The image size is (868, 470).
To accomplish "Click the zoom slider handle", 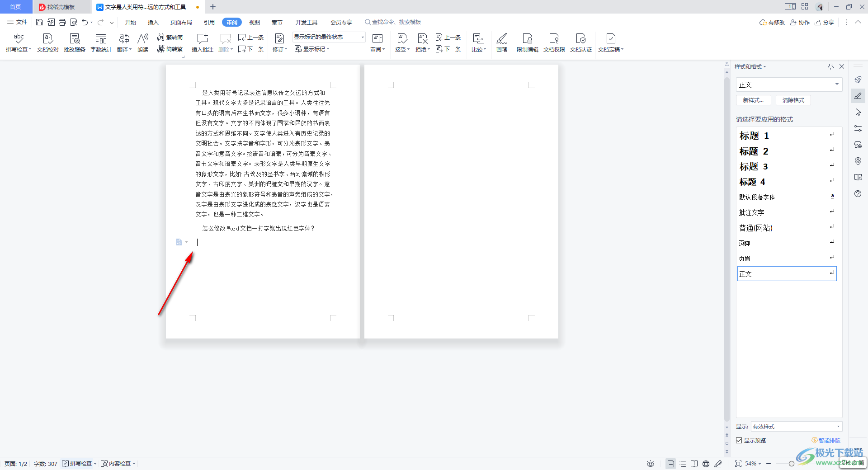I will 791,464.
